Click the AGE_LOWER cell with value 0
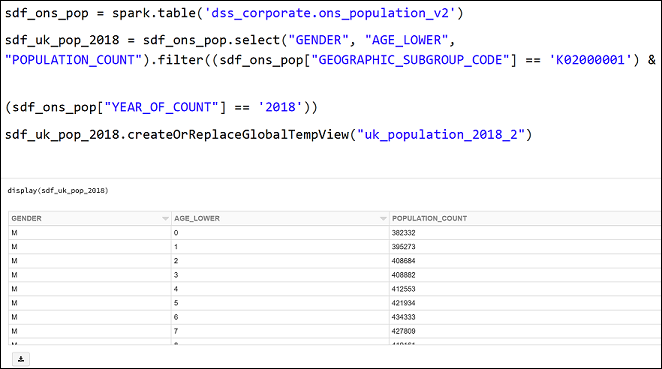 (280, 233)
